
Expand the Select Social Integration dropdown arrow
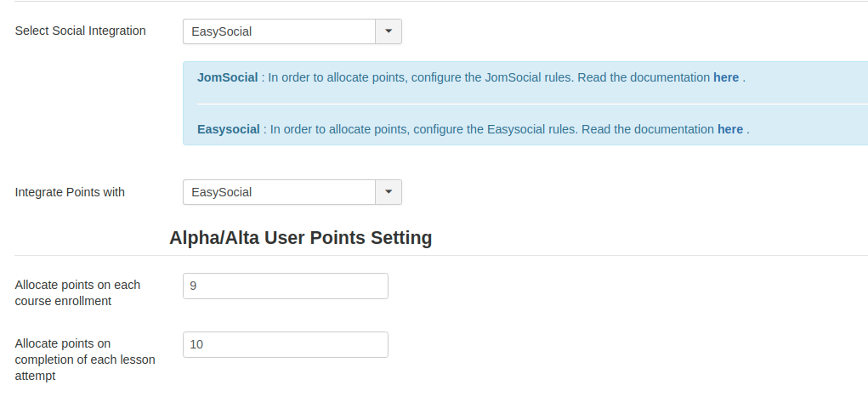pyautogui.click(x=389, y=31)
